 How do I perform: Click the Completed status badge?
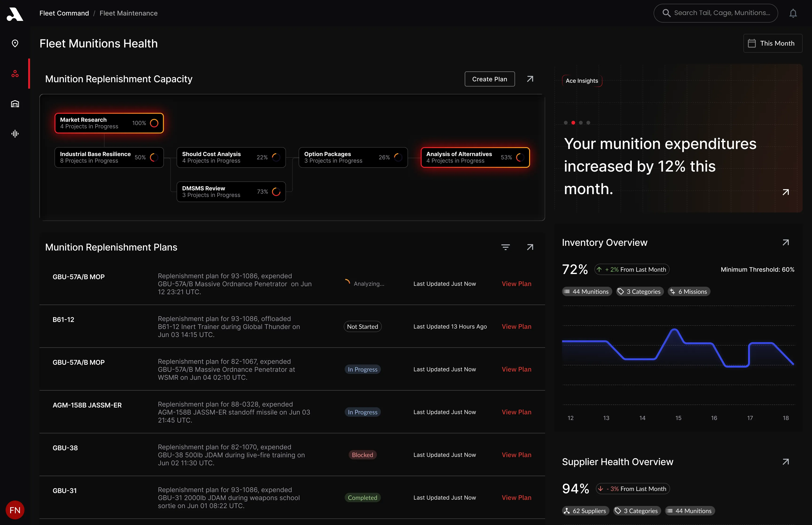point(363,498)
